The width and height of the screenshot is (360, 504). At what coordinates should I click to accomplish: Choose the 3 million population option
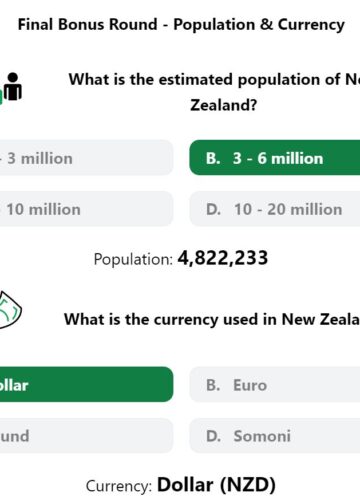(86, 158)
